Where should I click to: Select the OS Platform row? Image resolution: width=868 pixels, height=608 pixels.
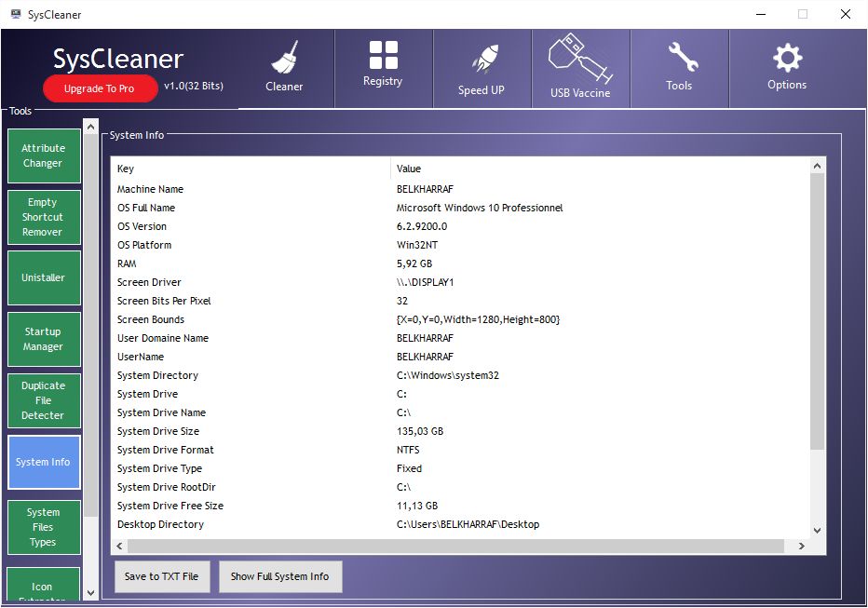[x=461, y=245]
